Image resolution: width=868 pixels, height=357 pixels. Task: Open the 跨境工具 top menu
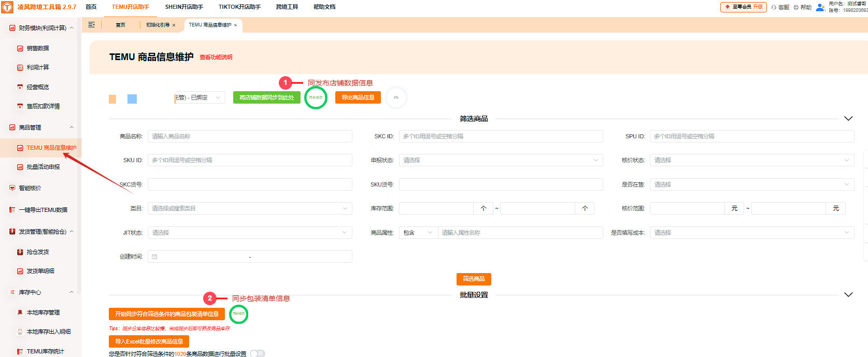click(287, 7)
